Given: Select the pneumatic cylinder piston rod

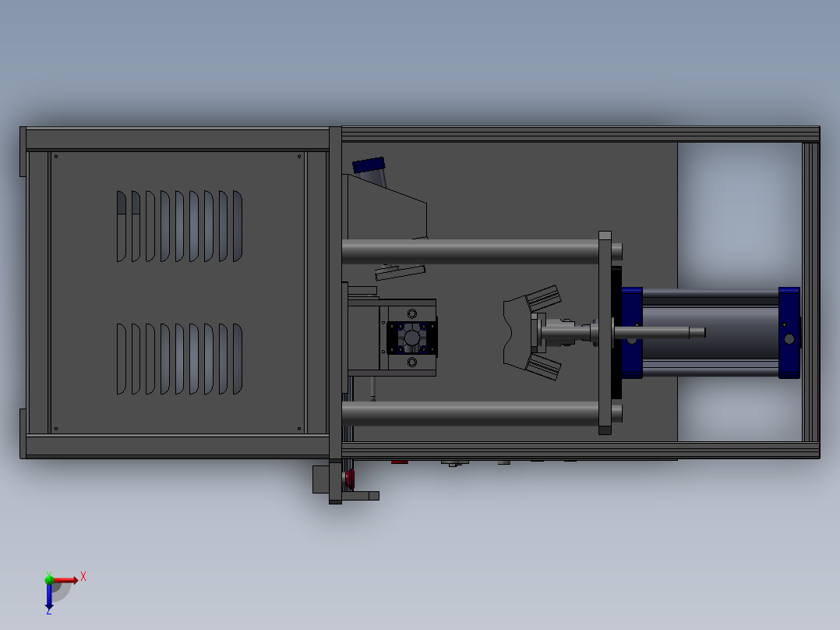Looking at the screenshot, I should [x=659, y=333].
